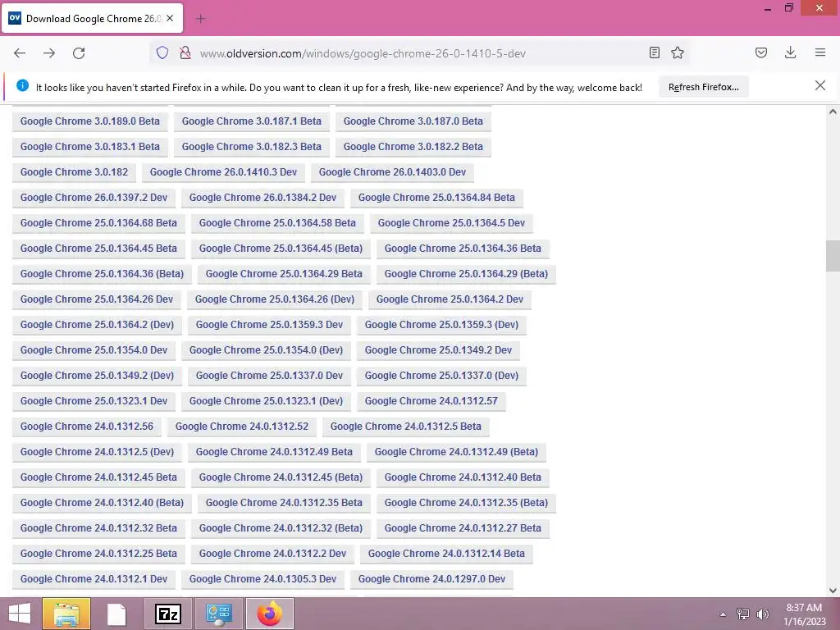Open the control panel taskbar icon
This screenshot has height=630, width=840.
tap(218, 614)
